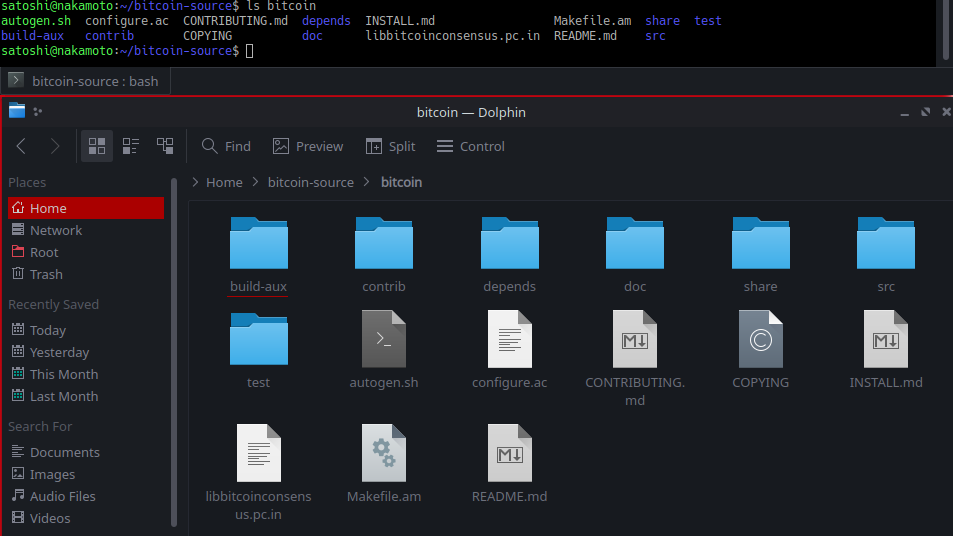
Task: Select the contrib folder icon
Action: [384, 243]
